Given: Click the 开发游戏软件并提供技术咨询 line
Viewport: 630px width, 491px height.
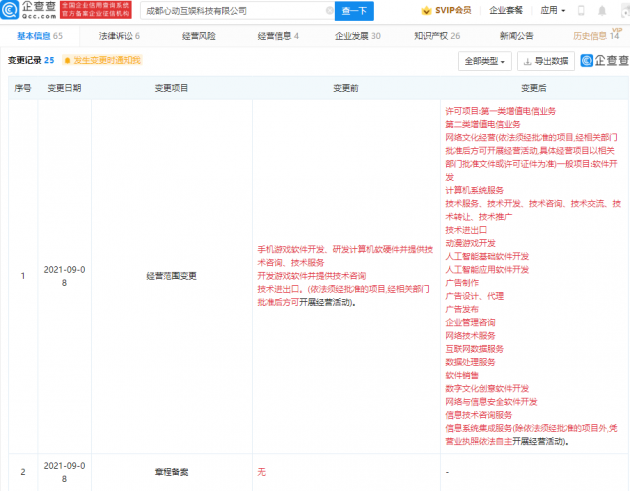Looking at the screenshot, I should tap(312, 276).
